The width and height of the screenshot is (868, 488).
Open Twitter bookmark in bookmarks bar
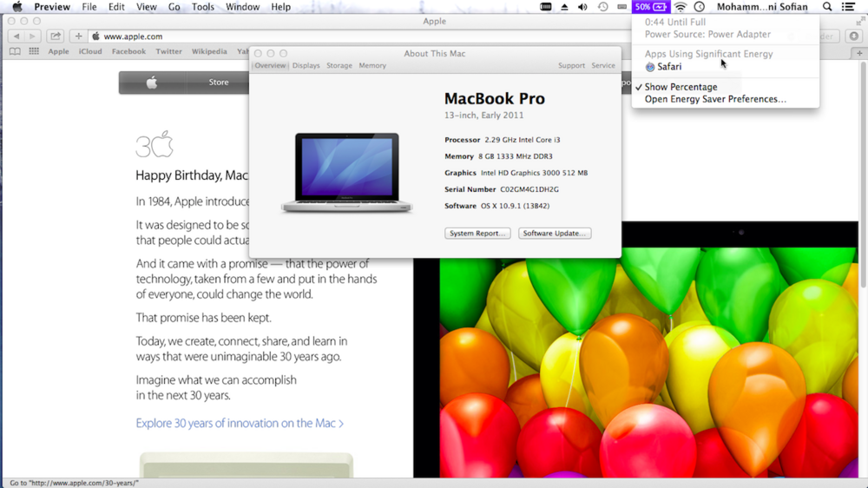(168, 51)
